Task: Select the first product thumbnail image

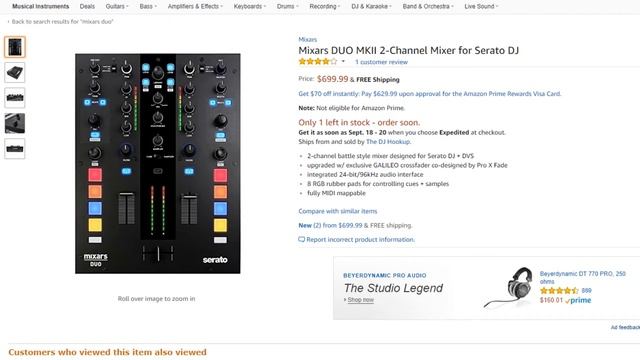Action: pyautogui.click(x=15, y=47)
